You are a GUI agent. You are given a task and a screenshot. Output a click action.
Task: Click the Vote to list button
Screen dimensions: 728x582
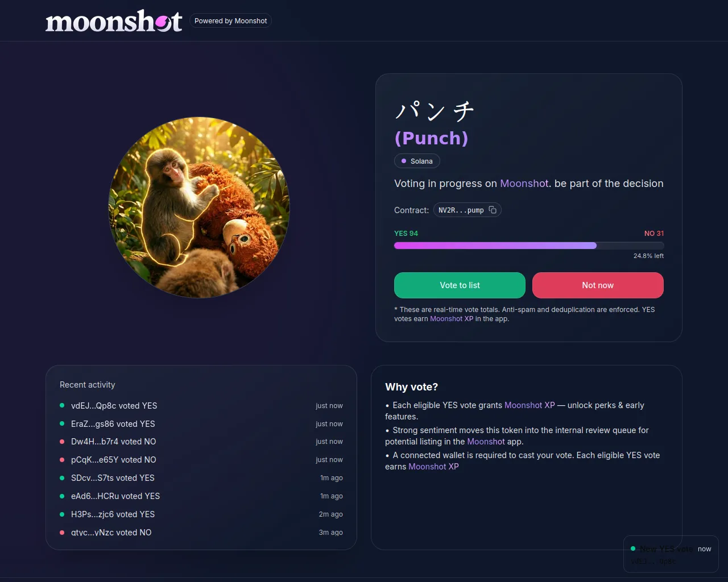click(x=460, y=285)
